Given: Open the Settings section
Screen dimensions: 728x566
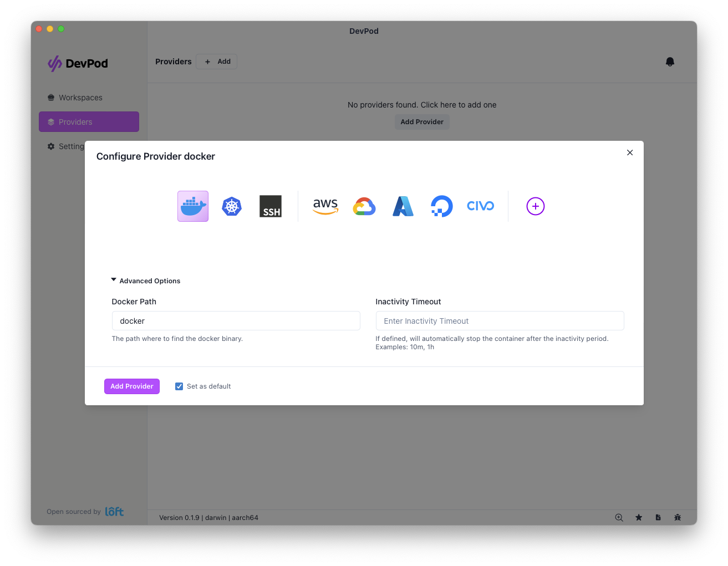Looking at the screenshot, I should click(x=72, y=146).
